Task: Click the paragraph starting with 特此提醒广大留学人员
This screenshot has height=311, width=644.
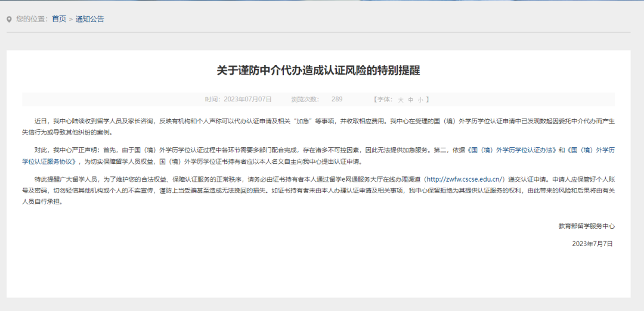Action: point(318,191)
